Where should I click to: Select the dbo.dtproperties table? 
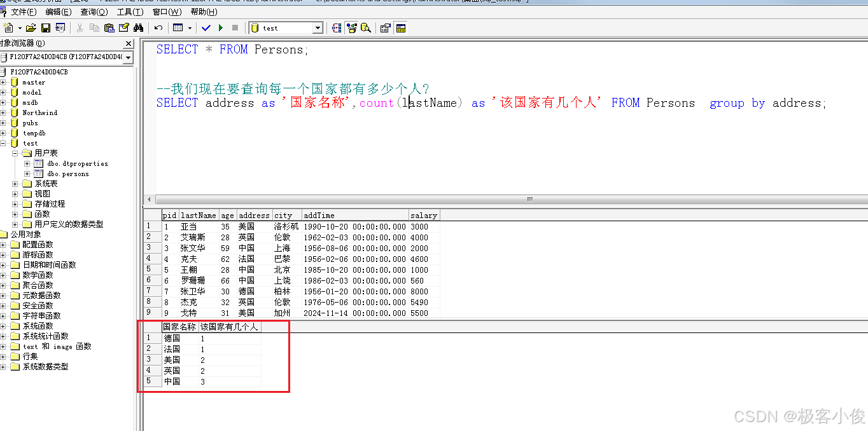78,163
